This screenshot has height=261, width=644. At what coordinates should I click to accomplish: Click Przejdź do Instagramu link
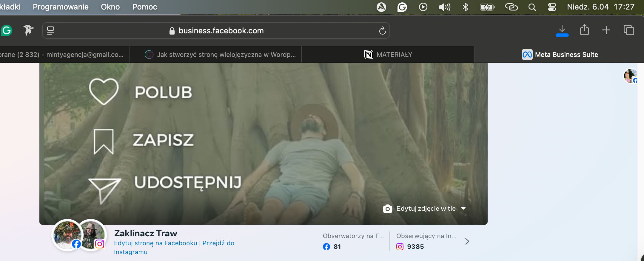click(174, 248)
